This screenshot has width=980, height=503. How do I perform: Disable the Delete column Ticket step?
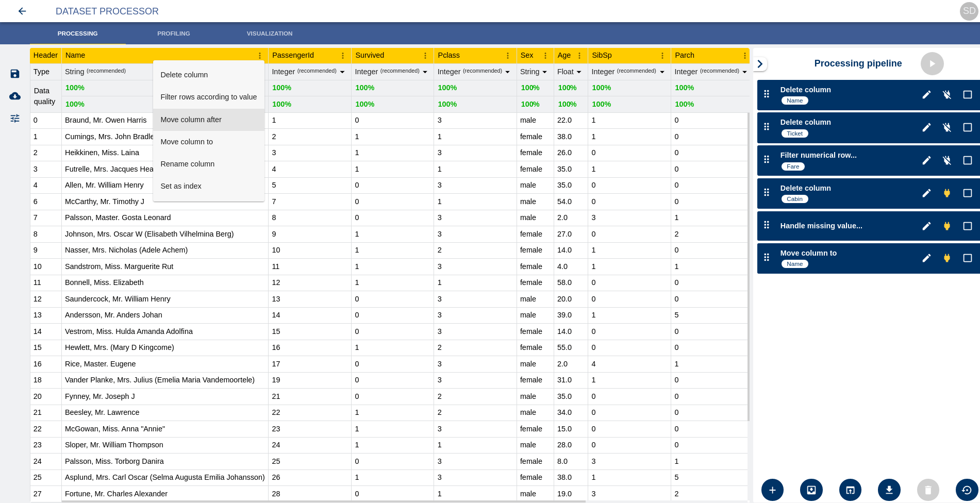pyautogui.click(x=947, y=127)
